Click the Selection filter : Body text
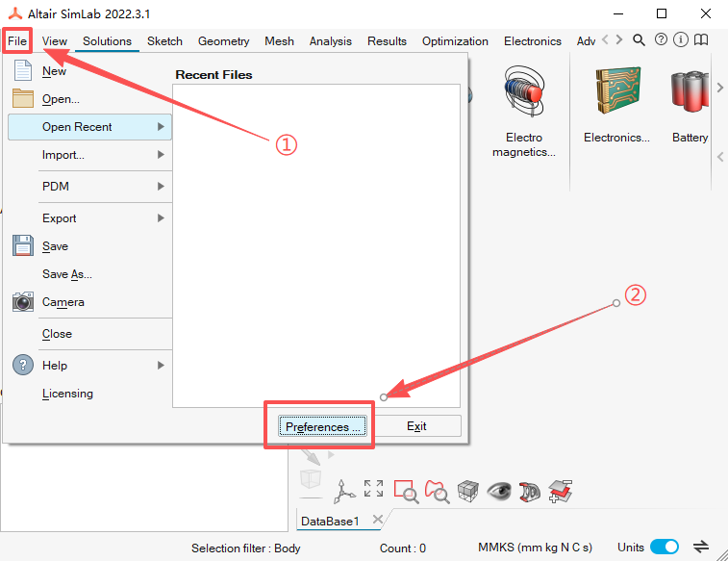728x561 pixels. coord(245,548)
